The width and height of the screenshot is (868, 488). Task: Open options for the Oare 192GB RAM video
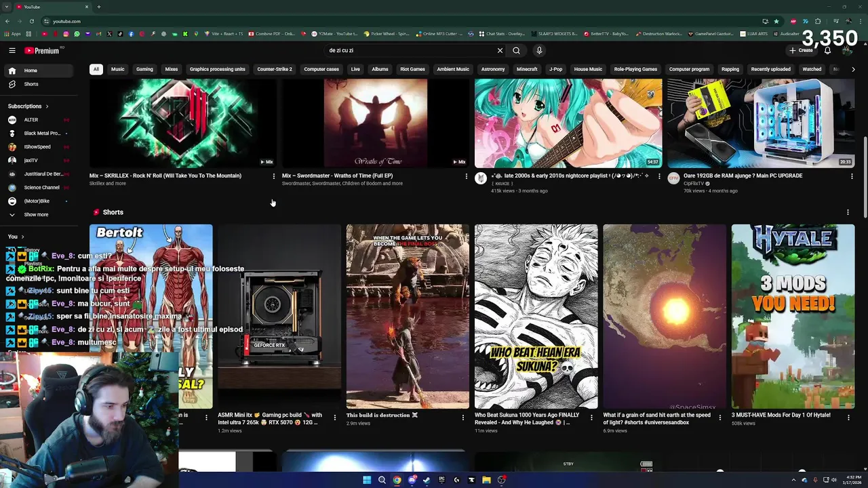click(x=852, y=176)
